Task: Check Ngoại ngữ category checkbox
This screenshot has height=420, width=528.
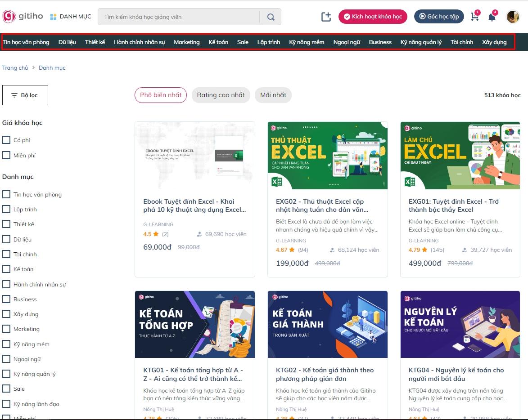Action: (x=6, y=359)
